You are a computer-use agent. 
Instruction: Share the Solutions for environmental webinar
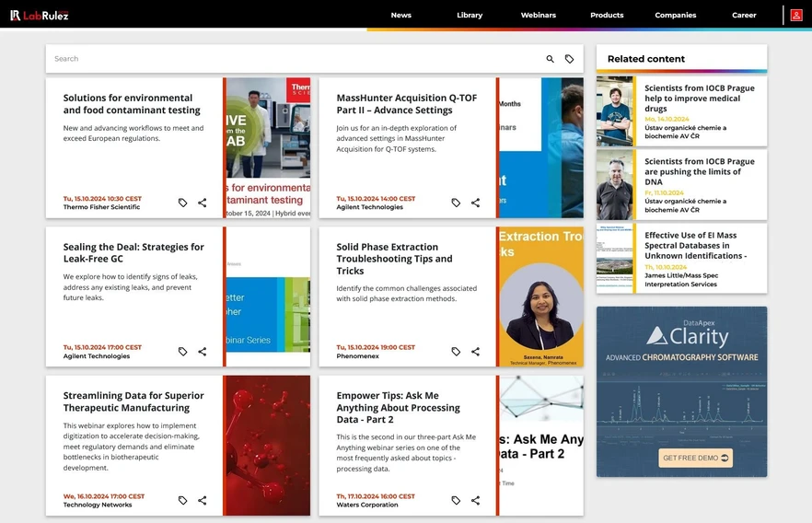click(x=203, y=203)
